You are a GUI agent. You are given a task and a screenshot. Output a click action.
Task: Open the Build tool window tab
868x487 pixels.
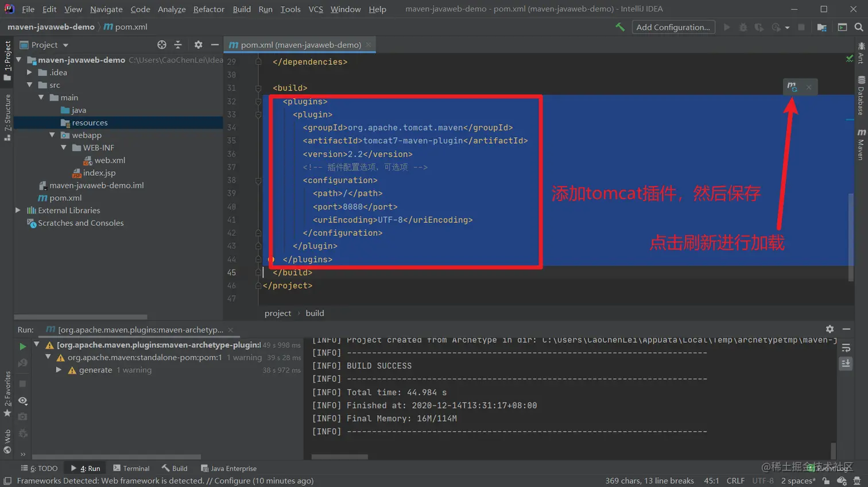click(175, 468)
